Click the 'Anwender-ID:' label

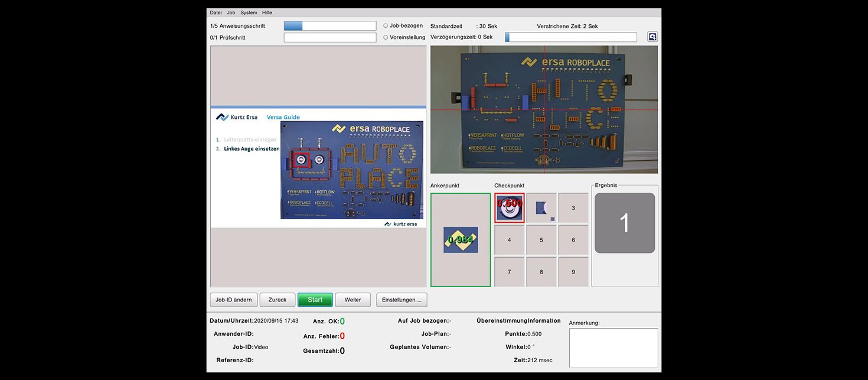tap(234, 334)
